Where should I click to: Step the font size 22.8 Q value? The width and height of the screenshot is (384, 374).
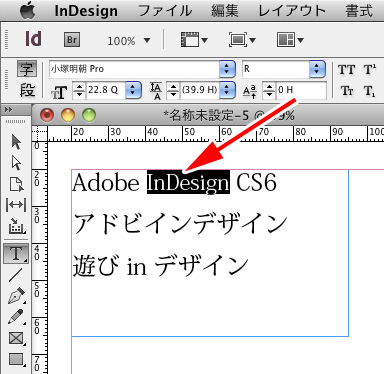tap(79, 90)
